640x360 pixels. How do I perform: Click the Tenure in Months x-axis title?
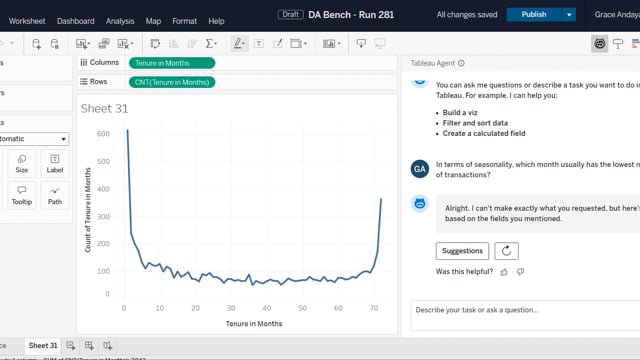pos(254,324)
